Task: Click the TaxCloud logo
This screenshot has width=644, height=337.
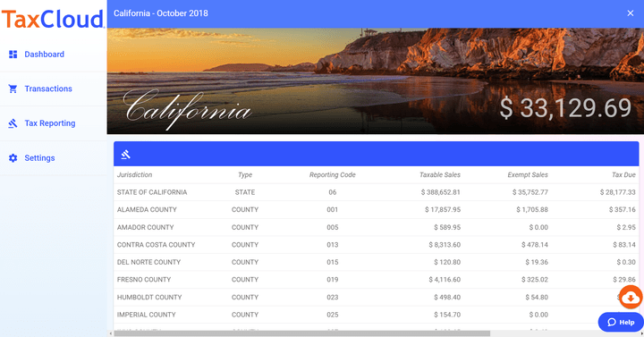Action: 53,20
